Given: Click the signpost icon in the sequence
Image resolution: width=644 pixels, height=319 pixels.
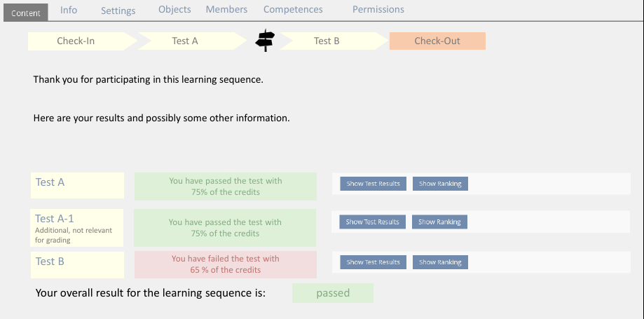Looking at the screenshot, I should [x=265, y=41].
